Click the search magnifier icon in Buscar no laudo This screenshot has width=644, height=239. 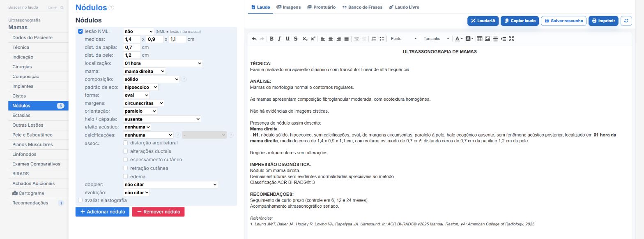[62, 8]
